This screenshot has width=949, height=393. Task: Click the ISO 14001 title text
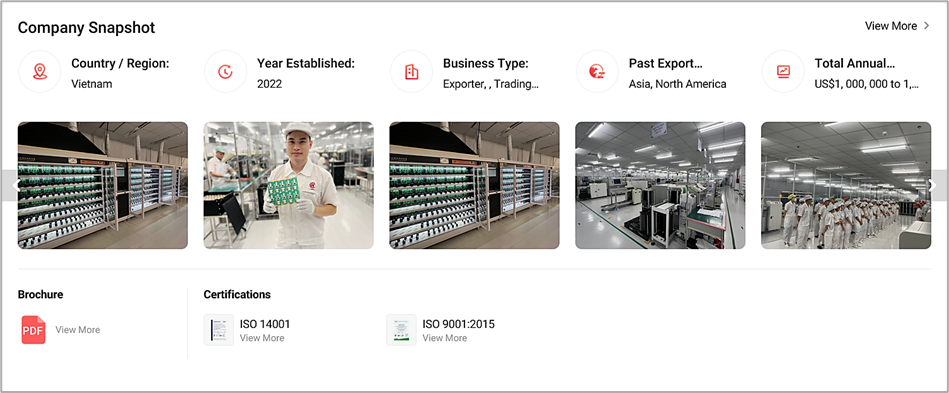[265, 324]
